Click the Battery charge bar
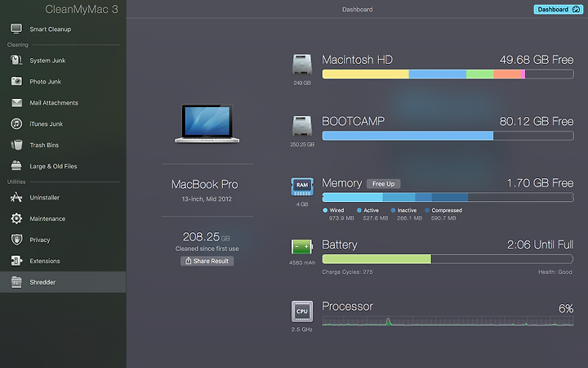Screen dimensions: 588x368 (x=448, y=258)
